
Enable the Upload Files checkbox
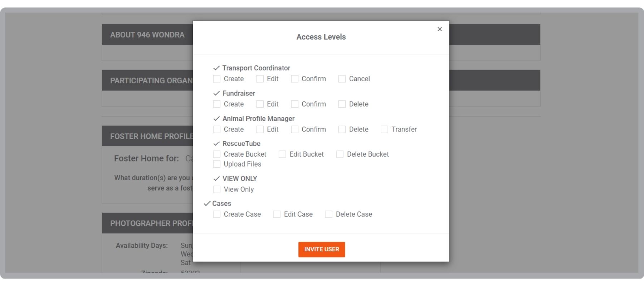[x=217, y=164]
